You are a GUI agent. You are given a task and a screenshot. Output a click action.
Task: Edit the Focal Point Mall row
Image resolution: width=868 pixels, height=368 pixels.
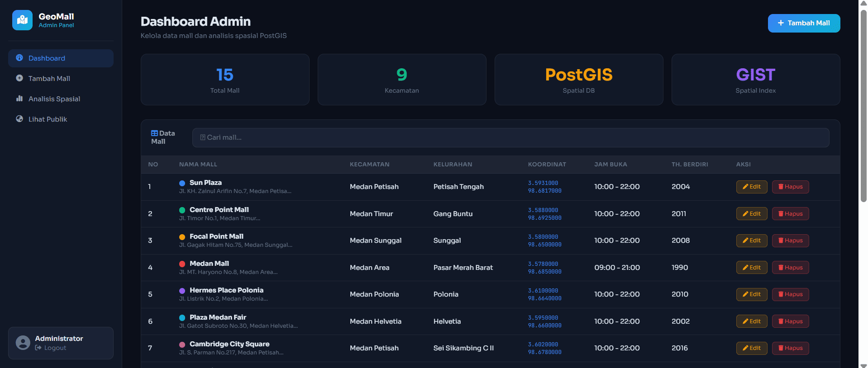point(751,241)
